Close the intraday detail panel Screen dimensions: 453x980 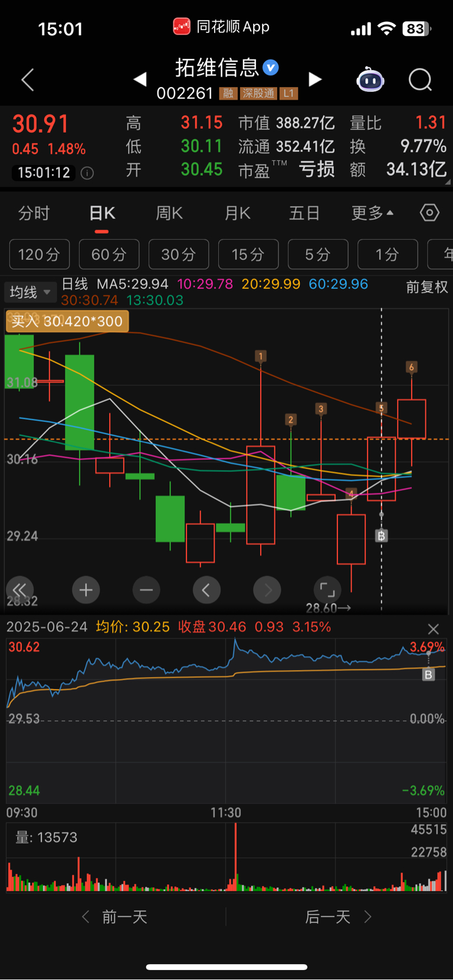pyautogui.click(x=434, y=629)
